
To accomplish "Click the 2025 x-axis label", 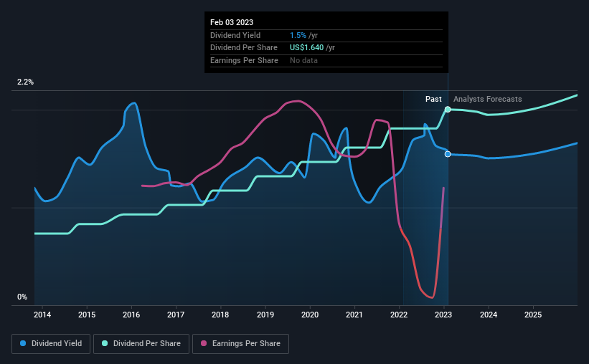I will coord(533,315).
